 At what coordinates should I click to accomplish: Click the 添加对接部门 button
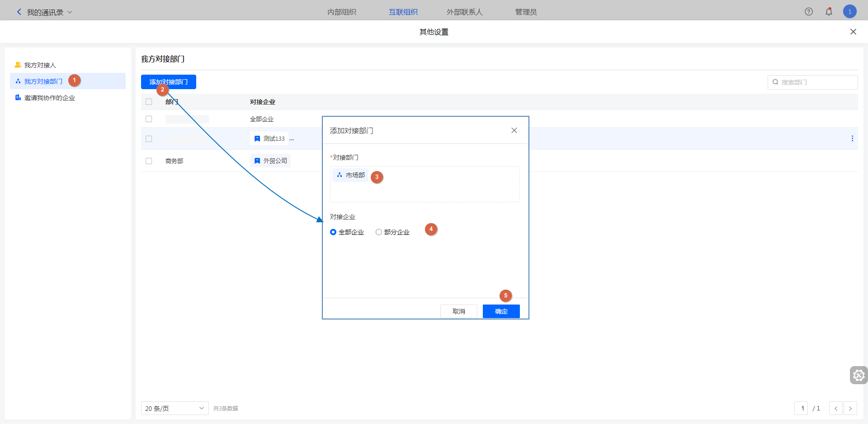[168, 82]
